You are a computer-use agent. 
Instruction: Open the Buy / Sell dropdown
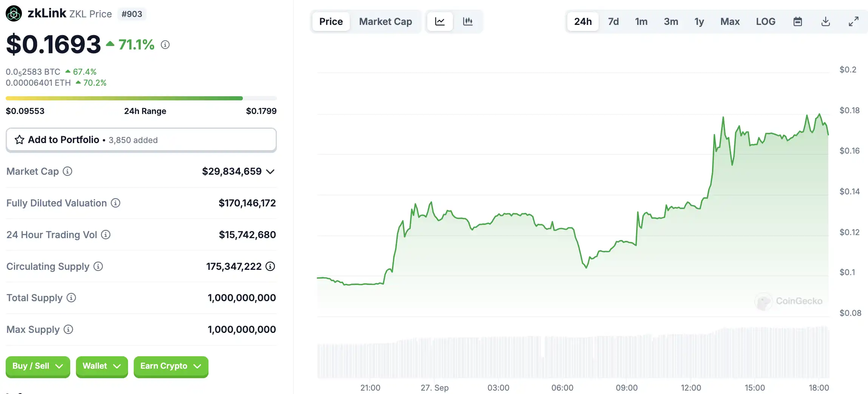pyautogui.click(x=38, y=366)
